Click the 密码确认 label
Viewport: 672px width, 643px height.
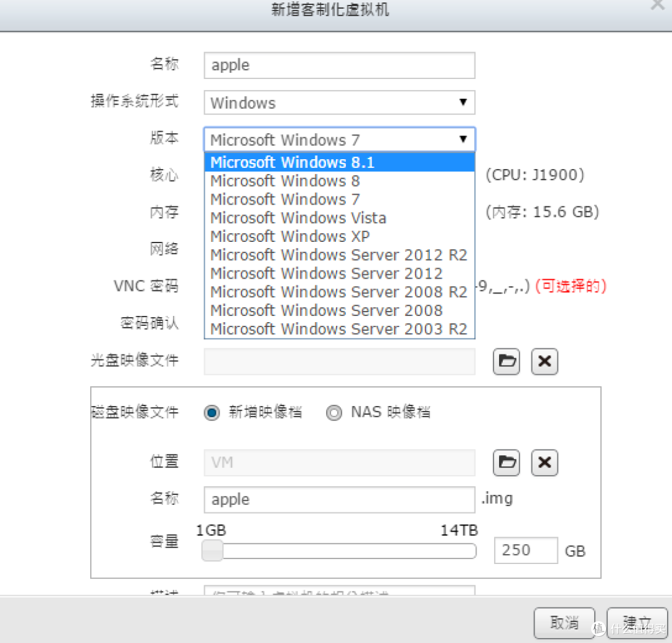tap(149, 323)
